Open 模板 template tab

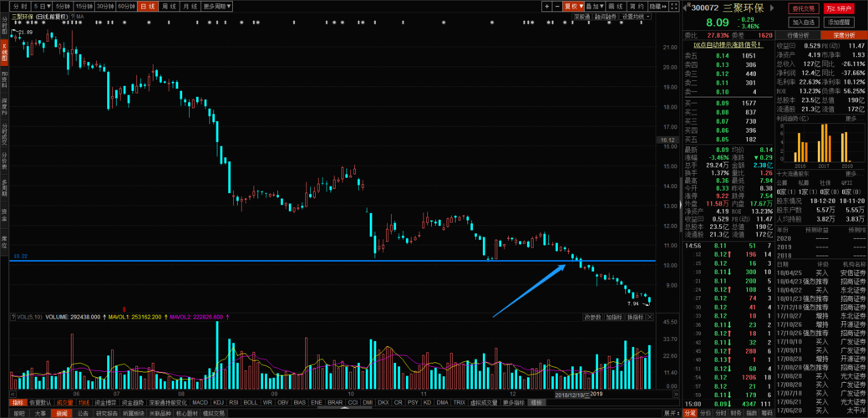tap(536, 402)
